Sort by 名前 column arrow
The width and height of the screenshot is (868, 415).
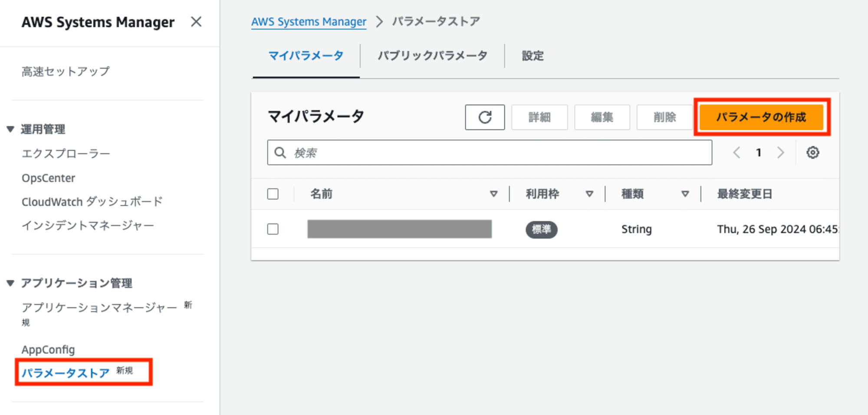(x=493, y=194)
